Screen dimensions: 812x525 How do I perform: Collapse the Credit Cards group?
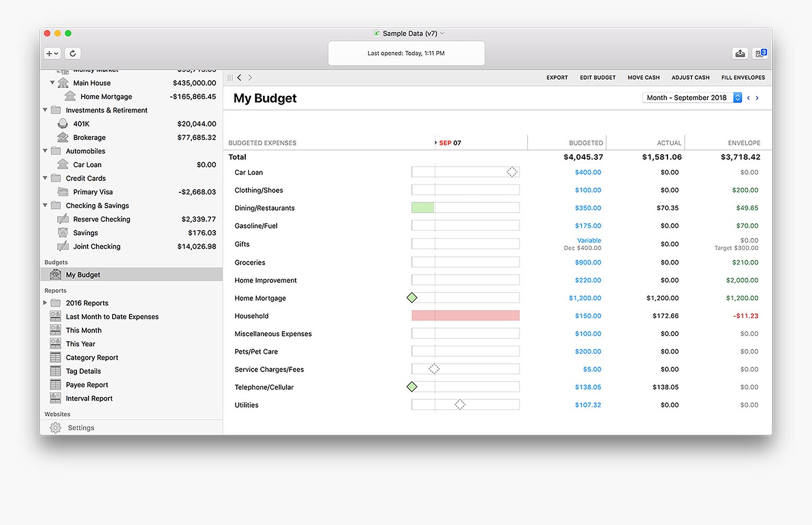click(x=45, y=178)
